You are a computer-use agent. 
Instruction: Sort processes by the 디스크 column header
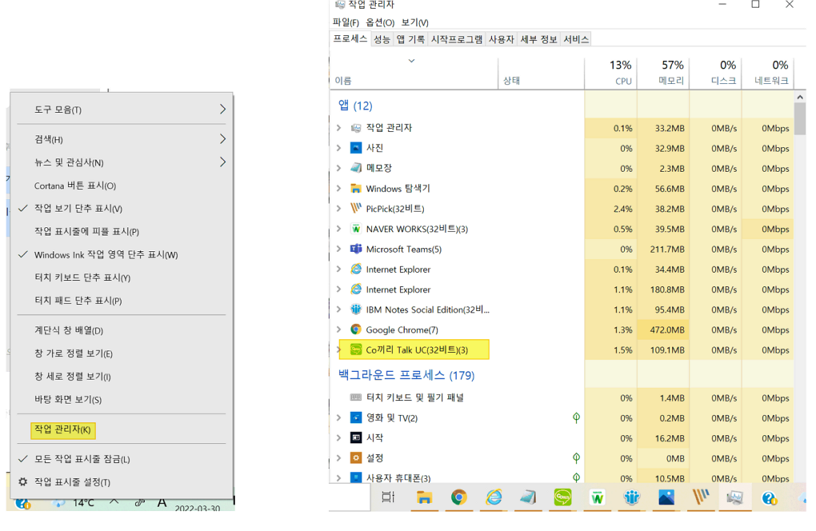[x=716, y=73]
